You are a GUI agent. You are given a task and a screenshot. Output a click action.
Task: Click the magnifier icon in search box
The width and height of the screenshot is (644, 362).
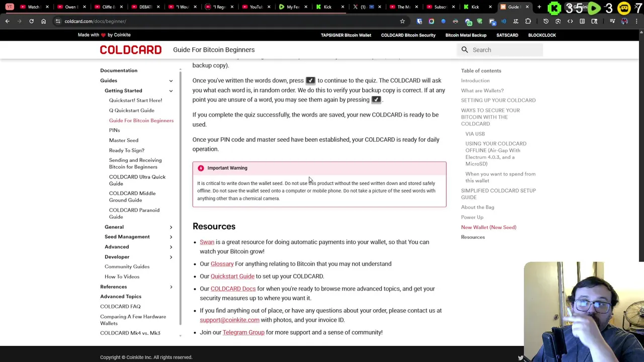tap(464, 50)
